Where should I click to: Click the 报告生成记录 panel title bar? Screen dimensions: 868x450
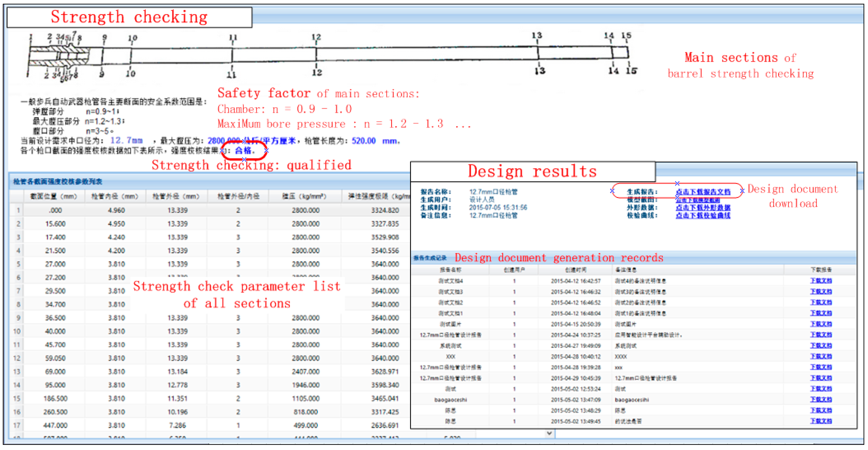click(430, 258)
